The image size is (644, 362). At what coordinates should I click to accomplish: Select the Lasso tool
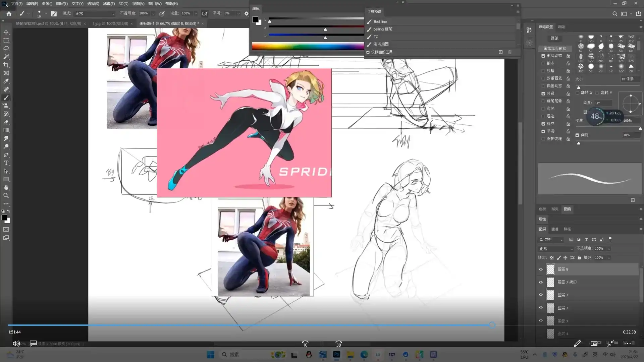pyautogui.click(x=6, y=49)
